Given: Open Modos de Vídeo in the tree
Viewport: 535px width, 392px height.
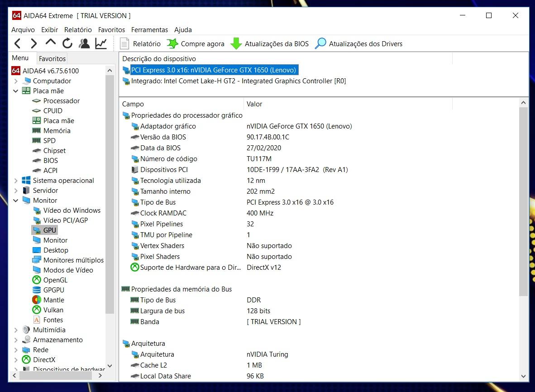Looking at the screenshot, I should click(68, 270).
